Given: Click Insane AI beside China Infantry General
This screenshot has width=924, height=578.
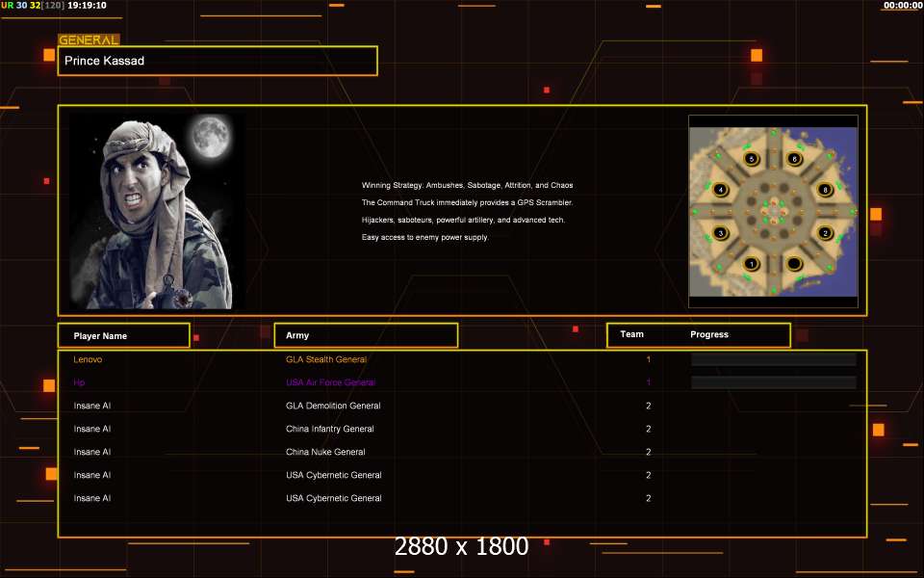Looking at the screenshot, I should tap(92, 429).
